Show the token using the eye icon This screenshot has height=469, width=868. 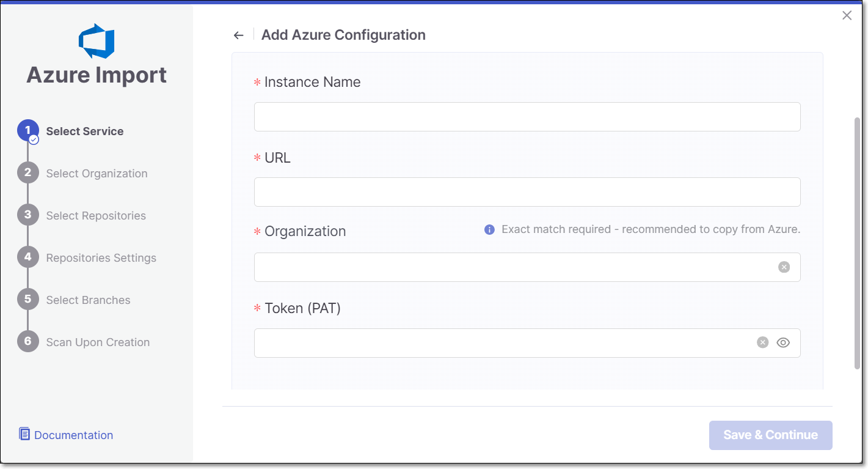783,342
